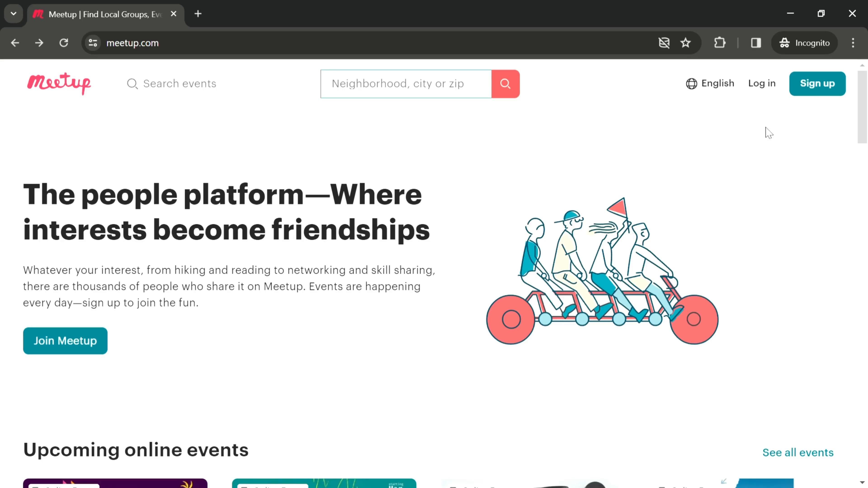
Task: Click the See all events link
Action: [798, 452]
